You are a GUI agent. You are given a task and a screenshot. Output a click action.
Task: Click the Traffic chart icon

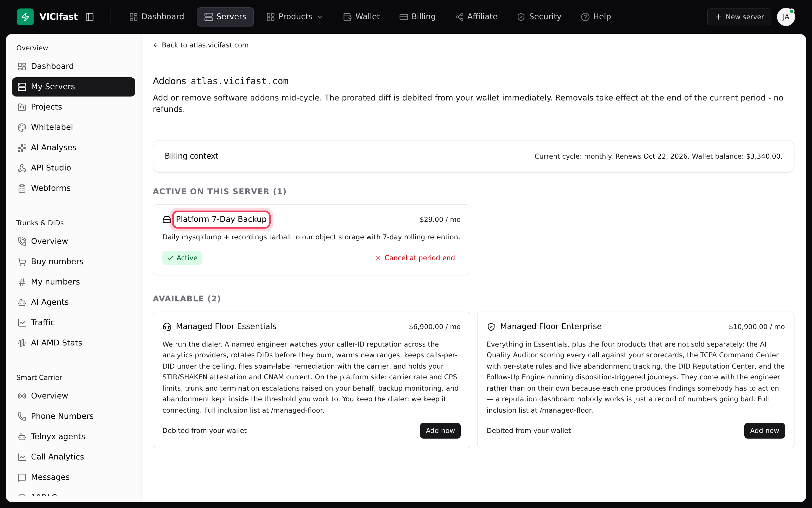coord(22,323)
